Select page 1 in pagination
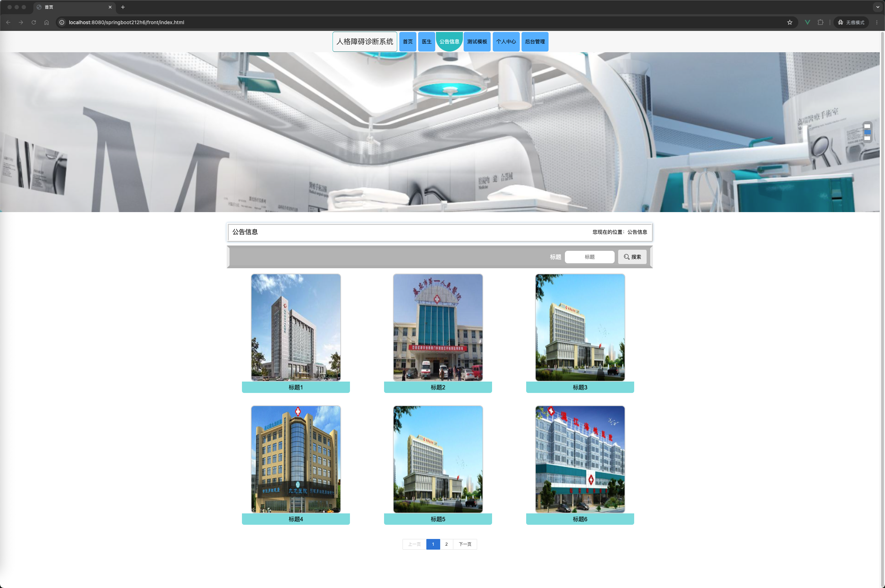The image size is (885, 588). (x=433, y=544)
